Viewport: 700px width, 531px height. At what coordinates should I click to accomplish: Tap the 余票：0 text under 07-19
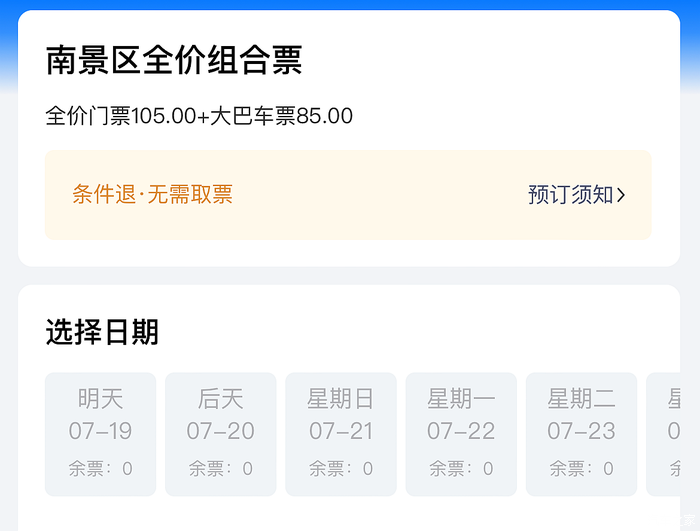click(x=100, y=468)
